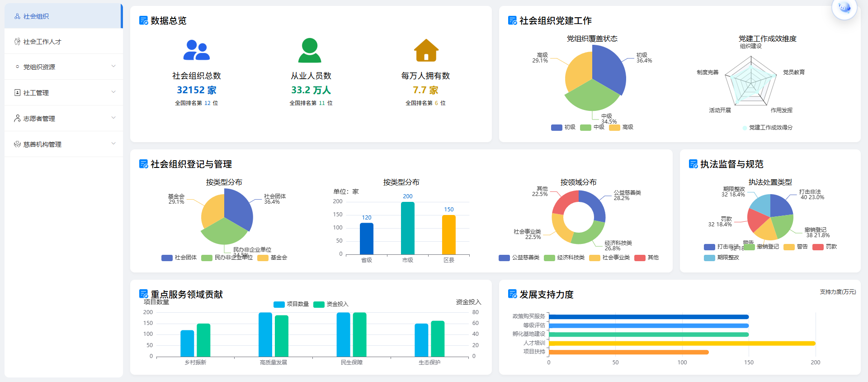Expand the 党组织资源 sidebar menu
Screen dimensions: 868x382
113,67
